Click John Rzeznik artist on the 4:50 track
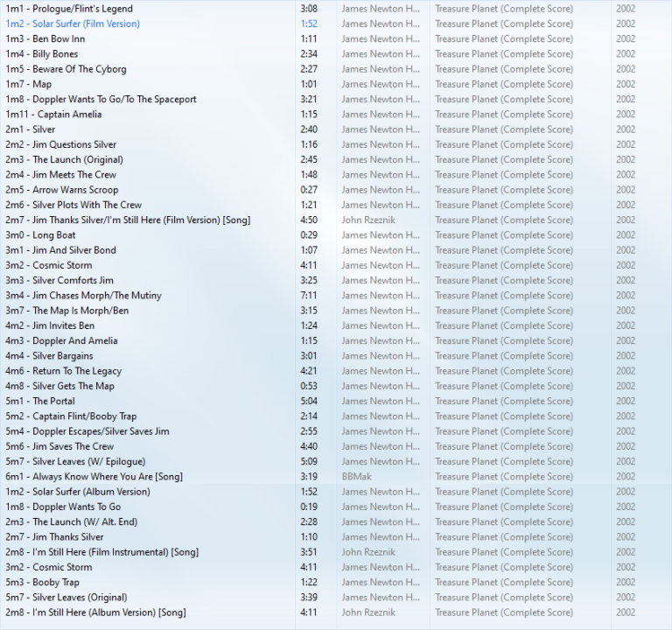Screen dimensions: 672x630 (x=368, y=220)
